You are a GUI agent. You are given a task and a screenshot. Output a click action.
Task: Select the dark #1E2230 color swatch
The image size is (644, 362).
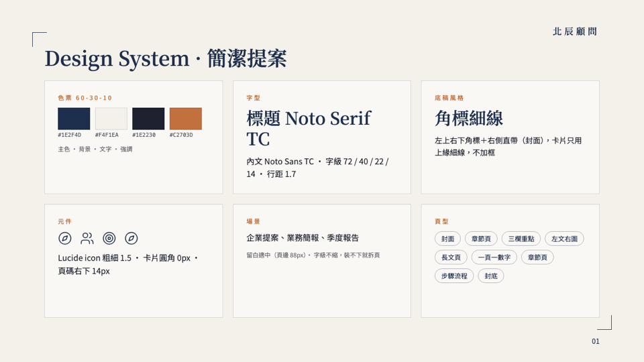(x=148, y=119)
